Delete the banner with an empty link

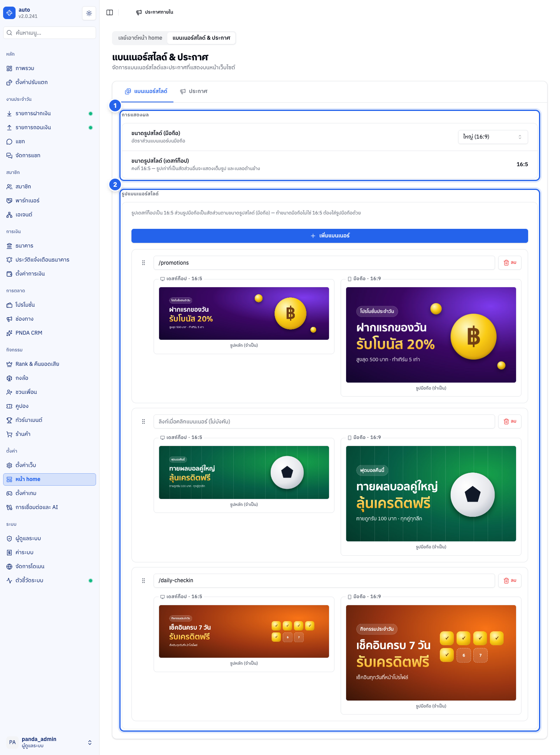tap(510, 421)
